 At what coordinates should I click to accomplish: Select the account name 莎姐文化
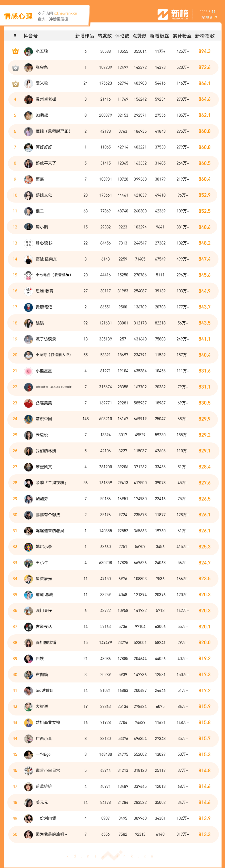(x=44, y=195)
